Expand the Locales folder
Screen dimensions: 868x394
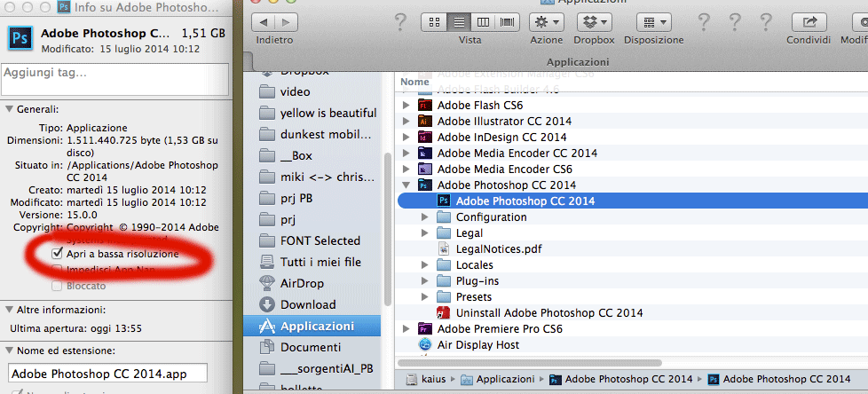coord(425,265)
